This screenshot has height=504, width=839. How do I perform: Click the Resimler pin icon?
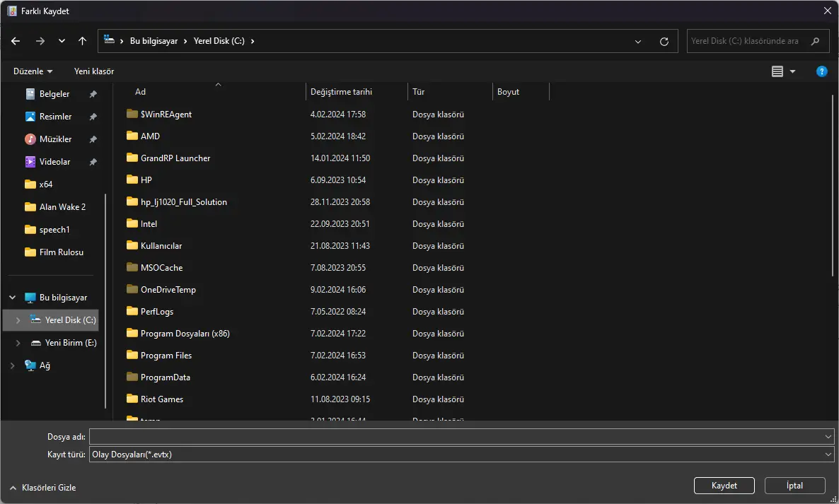(x=93, y=117)
